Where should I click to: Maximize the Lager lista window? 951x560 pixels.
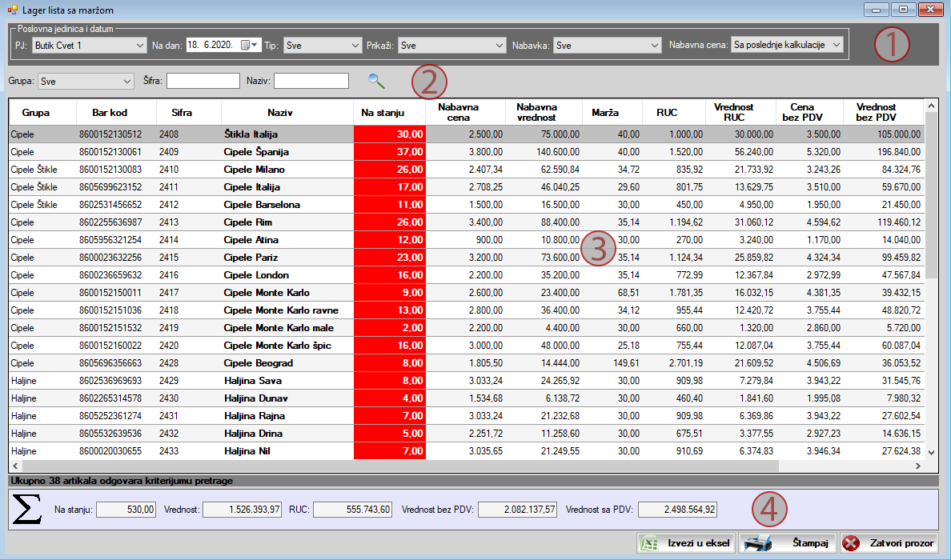(903, 10)
